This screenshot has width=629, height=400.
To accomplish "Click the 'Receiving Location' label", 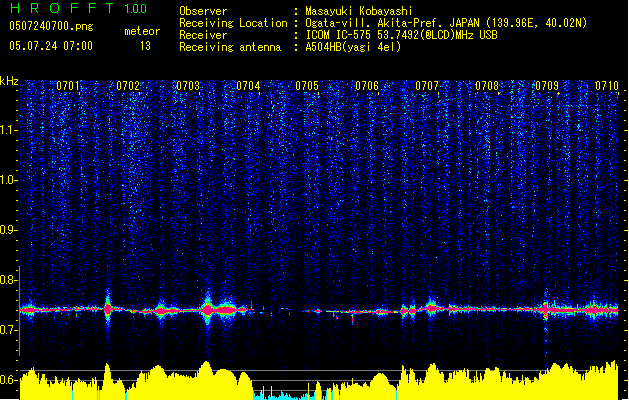I will 233,23.
